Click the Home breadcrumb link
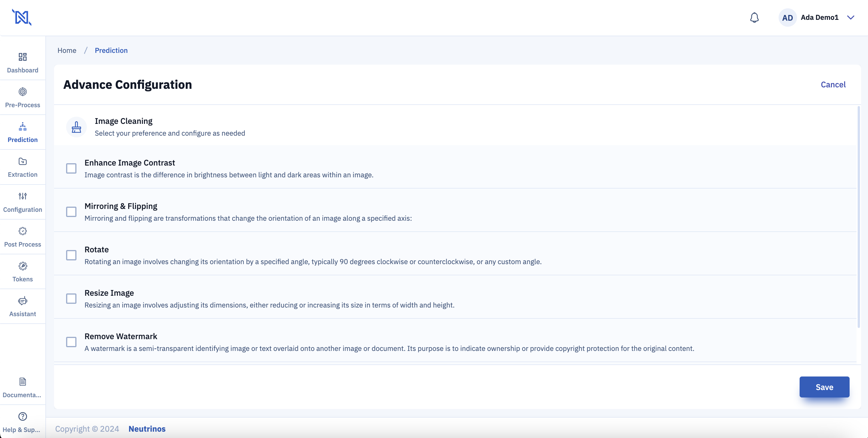 pos(67,50)
